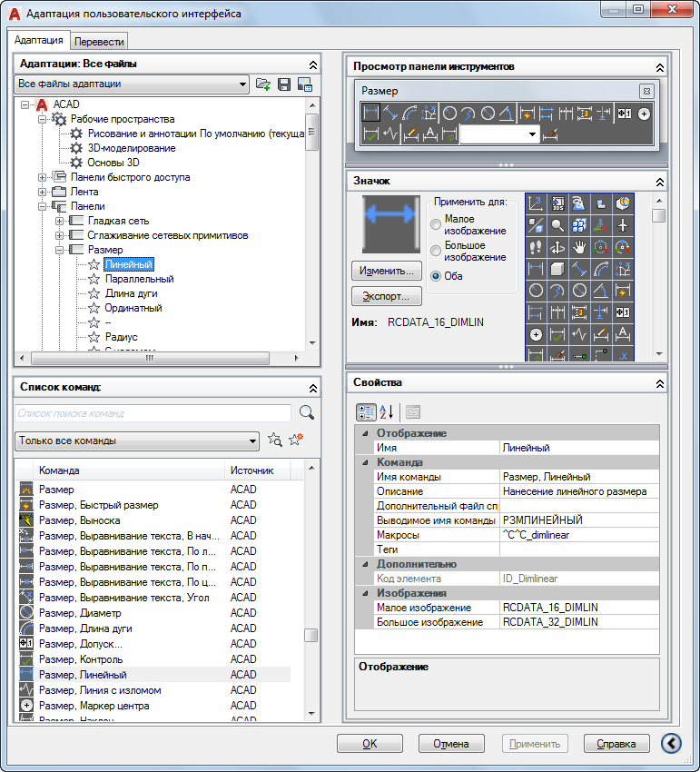700x772 pixels.
Task: Click the display filters icon beside save
Action: pos(305,84)
